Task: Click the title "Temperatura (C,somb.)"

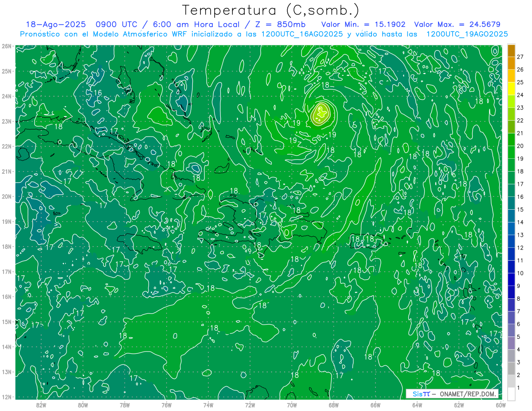Action: pos(271,10)
